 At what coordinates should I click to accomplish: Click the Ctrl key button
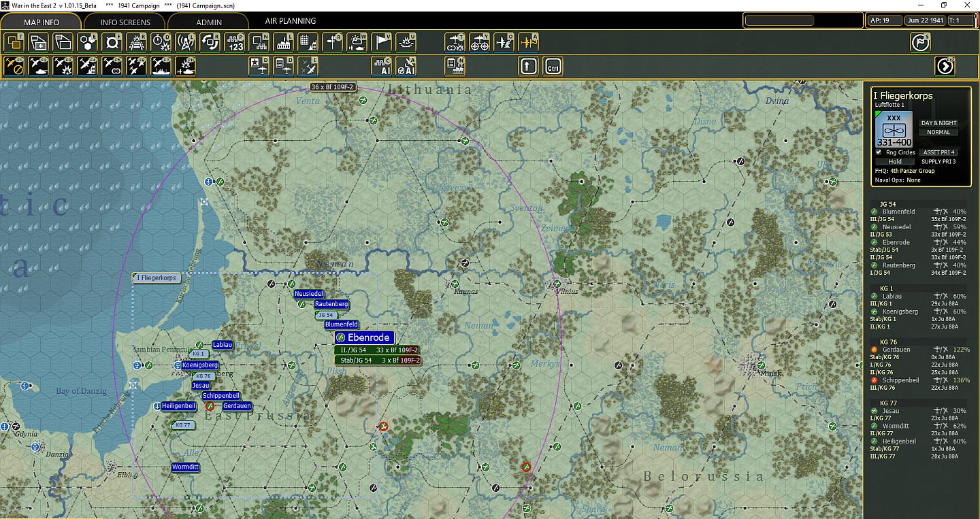point(553,66)
